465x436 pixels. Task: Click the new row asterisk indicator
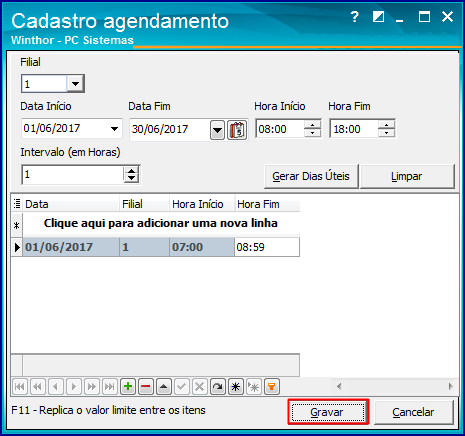click(17, 225)
